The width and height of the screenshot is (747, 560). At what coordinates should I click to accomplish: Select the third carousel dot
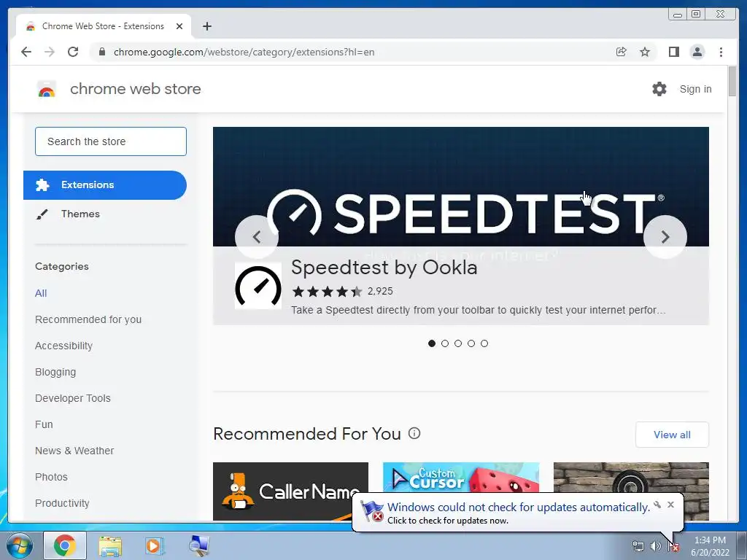458,343
